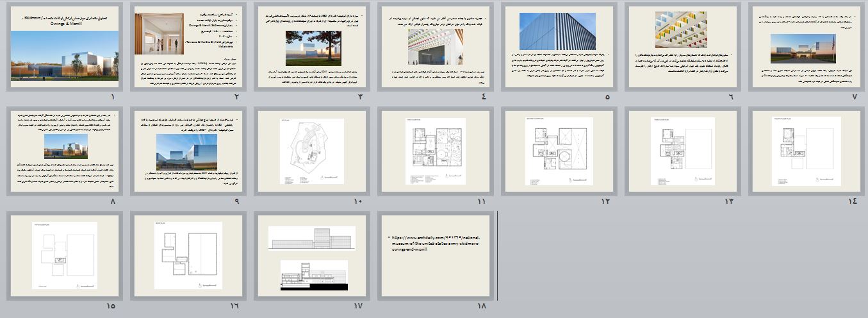The image size is (868, 318).
Task: Select slide 2 with the interior corridor photo
Action: click(x=188, y=47)
